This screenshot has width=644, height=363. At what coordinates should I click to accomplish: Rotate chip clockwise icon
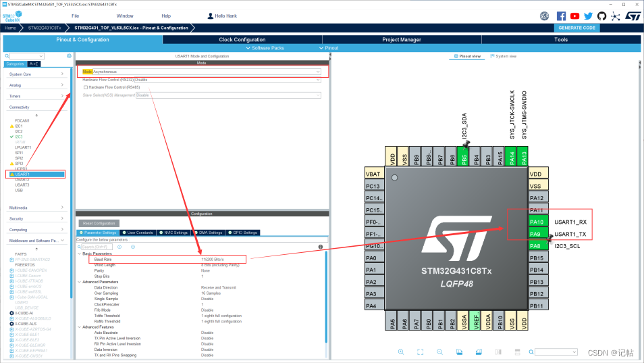pyautogui.click(x=459, y=352)
